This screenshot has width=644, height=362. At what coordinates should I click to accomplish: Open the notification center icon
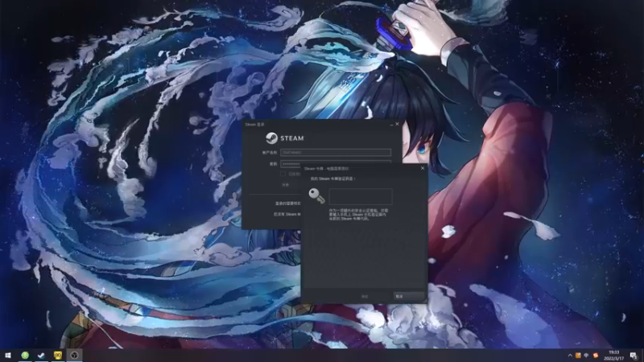(634, 356)
